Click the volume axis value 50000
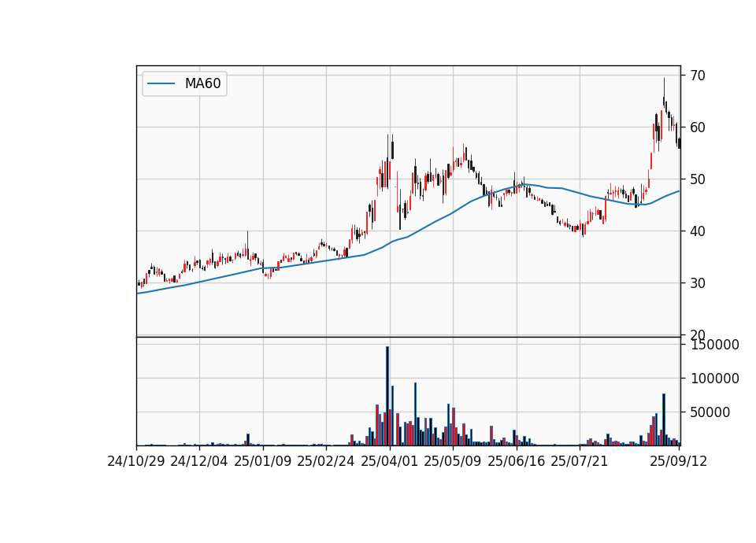This screenshot has height=543, width=756. [x=710, y=412]
